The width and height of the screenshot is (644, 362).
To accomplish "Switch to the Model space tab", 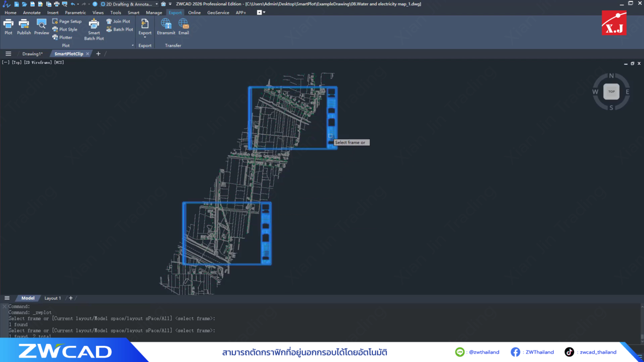I will 28,298.
